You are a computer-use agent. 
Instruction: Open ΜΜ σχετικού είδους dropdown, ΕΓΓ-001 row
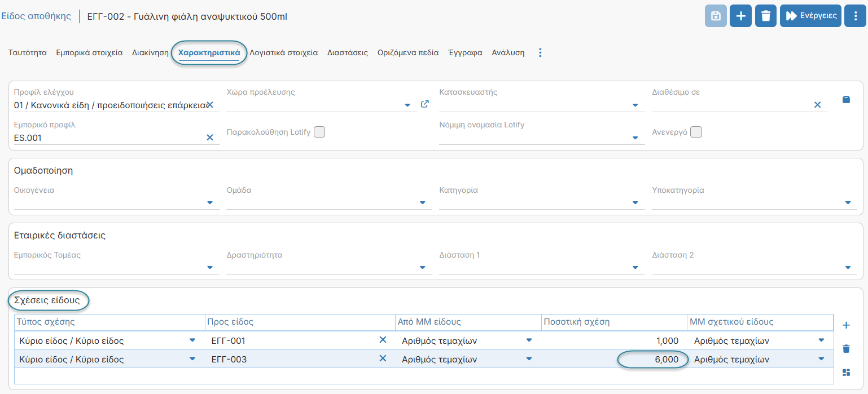[x=821, y=340]
